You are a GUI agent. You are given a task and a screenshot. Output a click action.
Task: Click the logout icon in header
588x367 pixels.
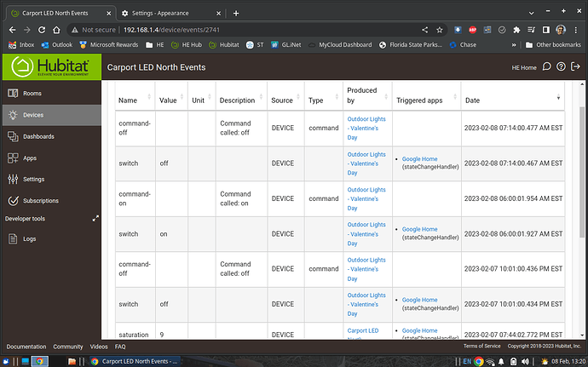pyautogui.click(x=575, y=66)
